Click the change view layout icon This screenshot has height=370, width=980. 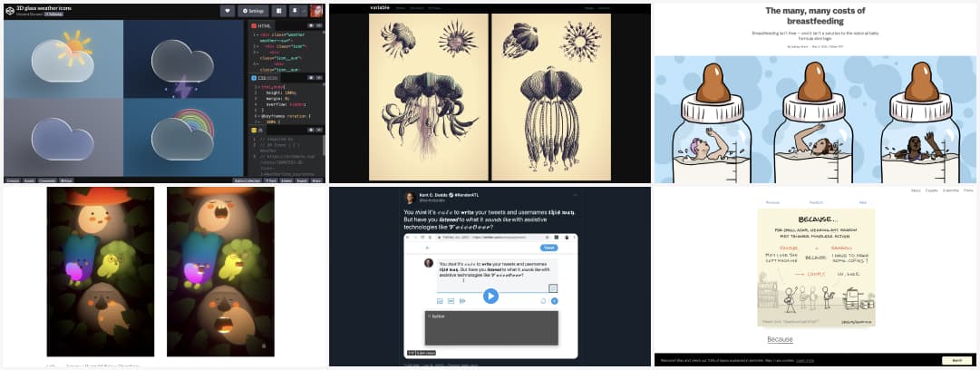280,11
